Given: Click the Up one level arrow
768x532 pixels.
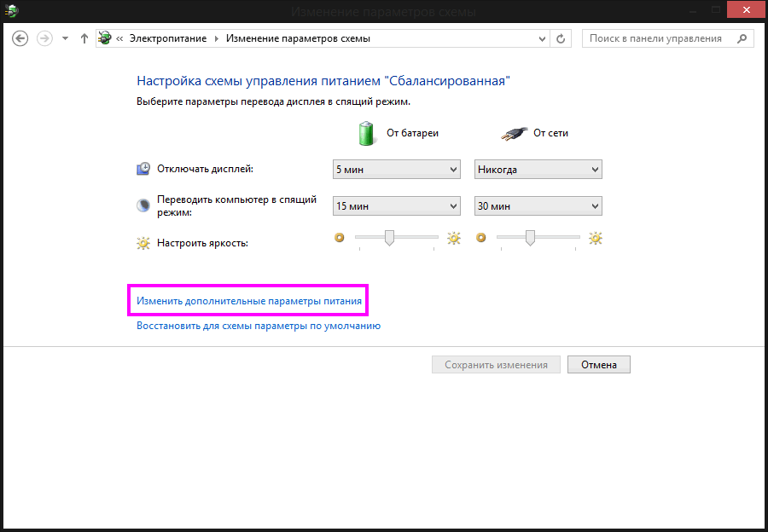Looking at the screenshot, I should [x=84, y=38].
